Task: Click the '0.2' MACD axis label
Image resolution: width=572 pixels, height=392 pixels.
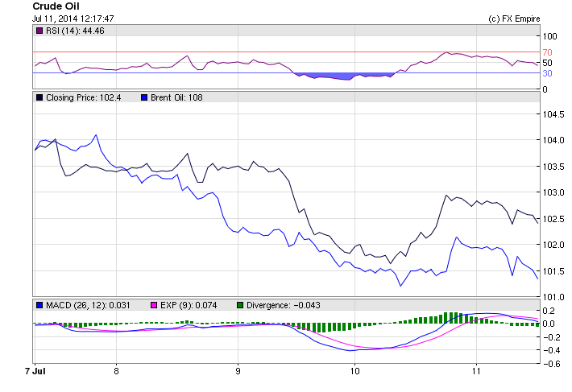Action: 549,311
